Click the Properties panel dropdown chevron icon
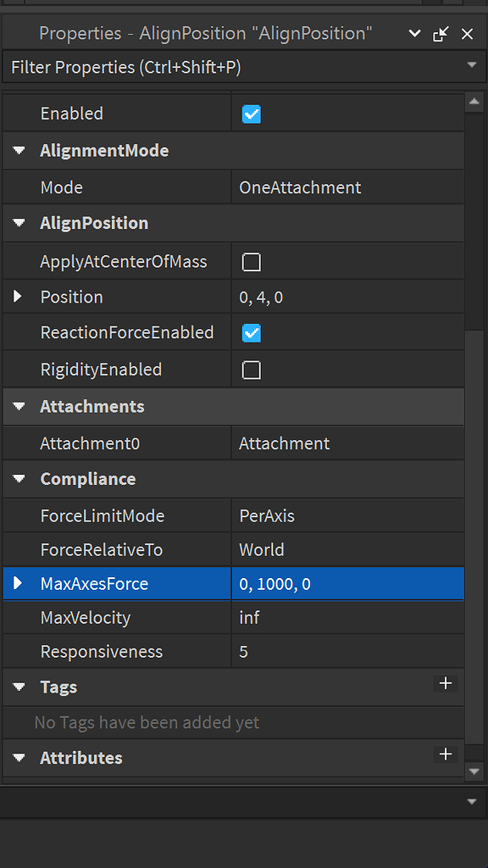The image size is (488, 868). 414,34
